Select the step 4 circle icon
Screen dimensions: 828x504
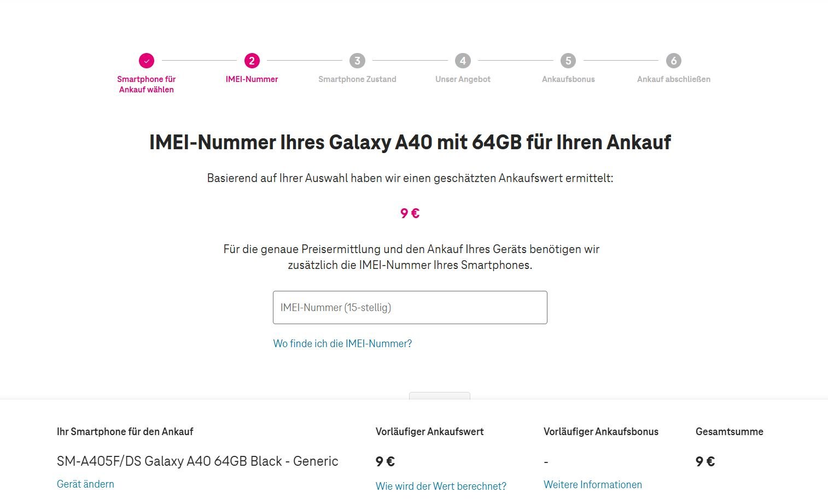tap(463, 61)
